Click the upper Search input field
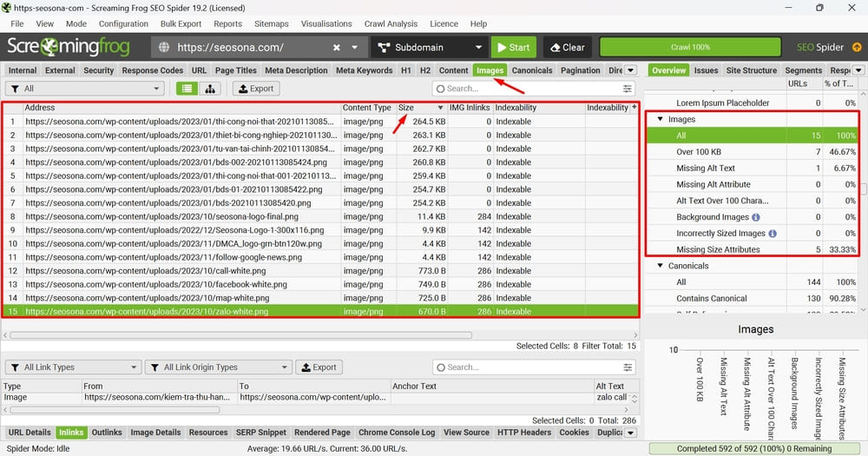Viewport: 868px width, 456px height. [x=534, y=89]
